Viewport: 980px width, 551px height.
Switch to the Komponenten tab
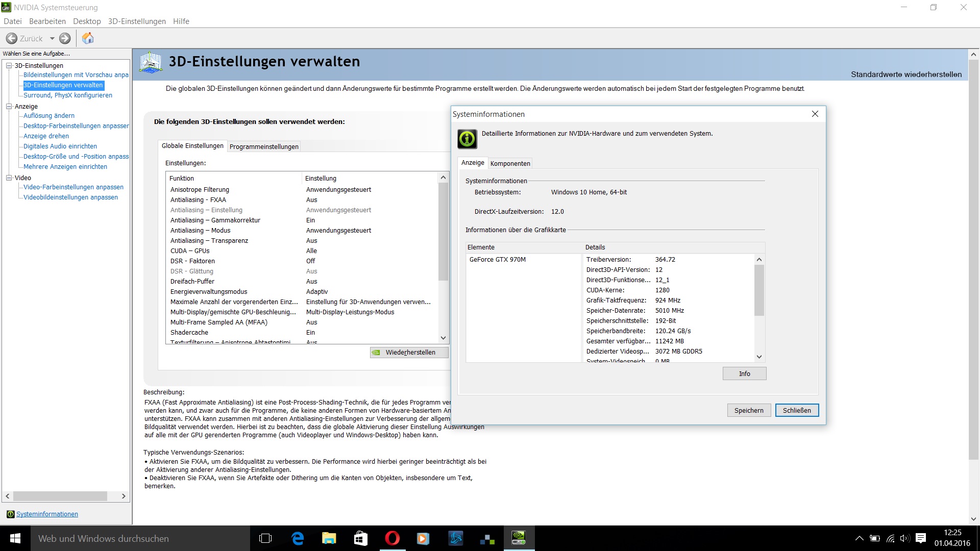(x=510, y=163)
